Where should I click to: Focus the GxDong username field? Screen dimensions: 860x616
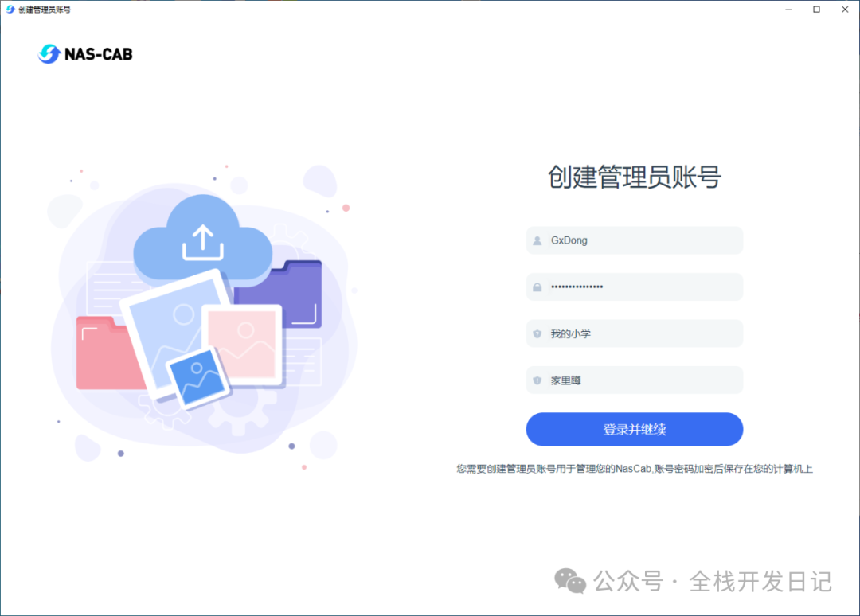pyautogui.click(x=635, y=240)
